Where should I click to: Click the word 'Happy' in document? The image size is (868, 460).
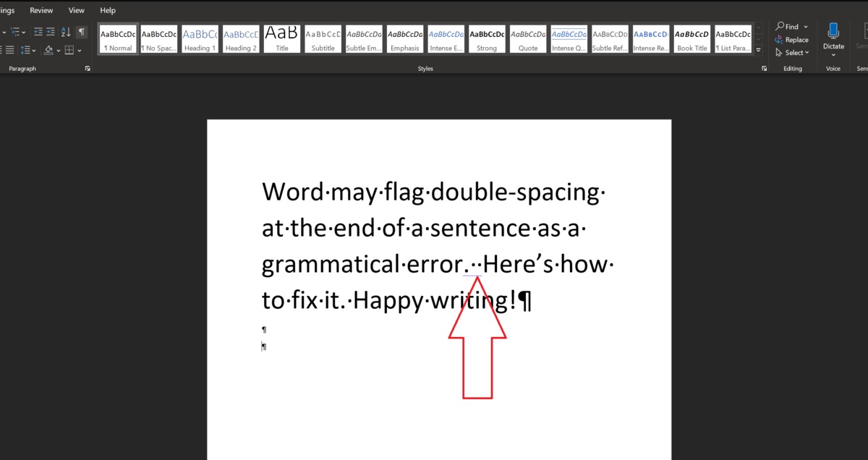pyautogui.click(x=386, y=300)
